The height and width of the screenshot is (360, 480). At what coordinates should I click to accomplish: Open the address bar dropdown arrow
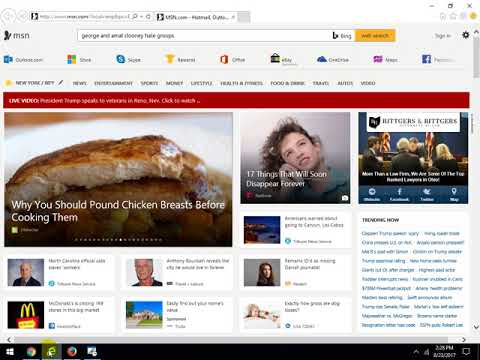[x=142, y=16]
